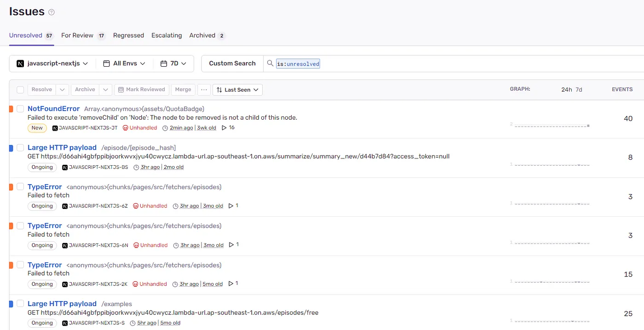Click the Custom Search button
Image resolution: width=644 pixels, height=330 pixels.
[232, 64]
